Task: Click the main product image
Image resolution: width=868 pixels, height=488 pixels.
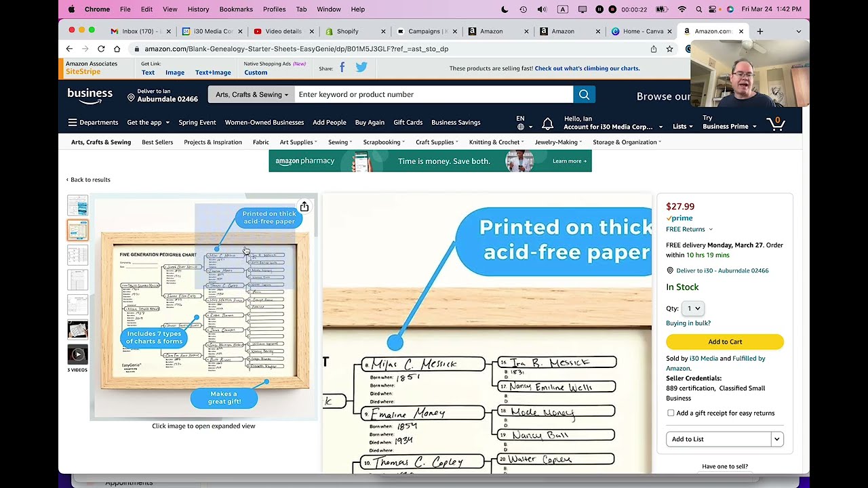Action: [x=203, y=307]
